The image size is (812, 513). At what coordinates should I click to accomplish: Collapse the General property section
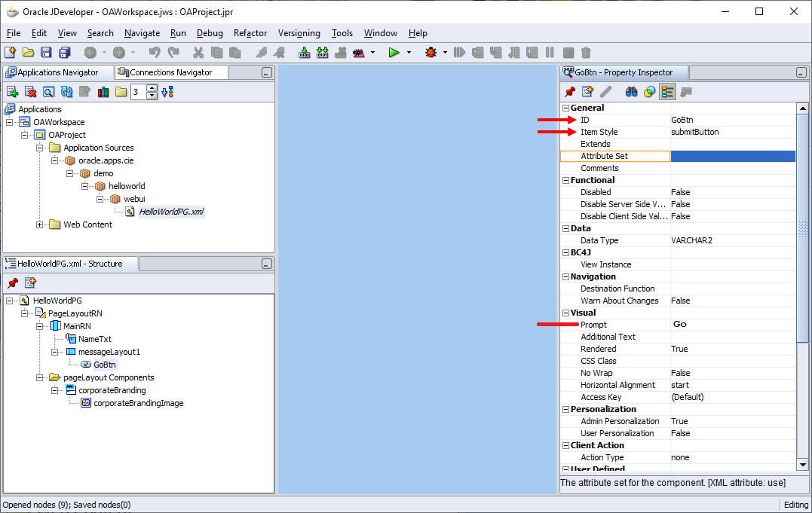coord(566,108)
